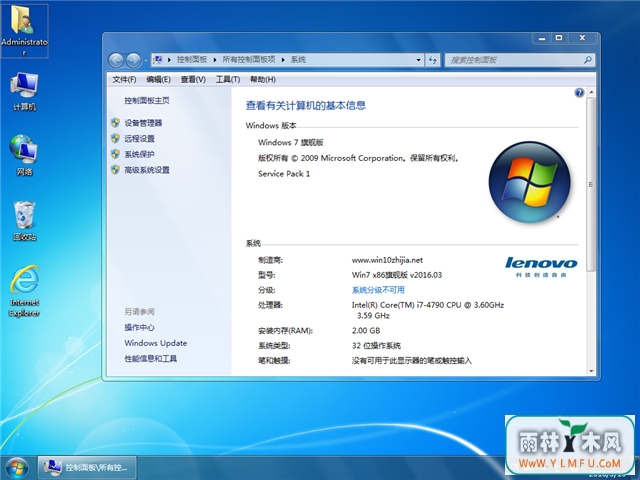
Task: Open the address bar history dropdown
Action: 418,60
